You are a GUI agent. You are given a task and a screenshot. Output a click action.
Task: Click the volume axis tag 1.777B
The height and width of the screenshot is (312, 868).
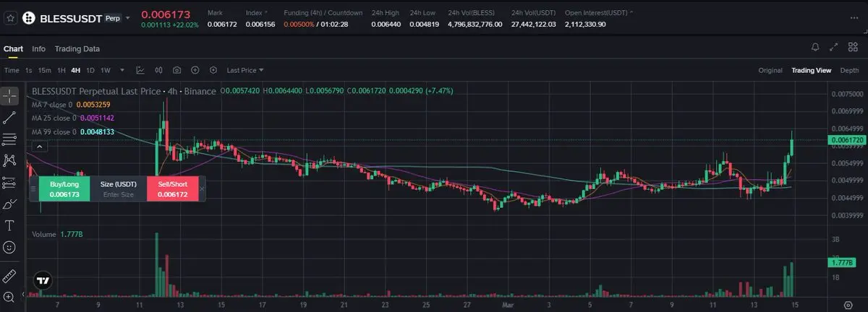point(843,262)
